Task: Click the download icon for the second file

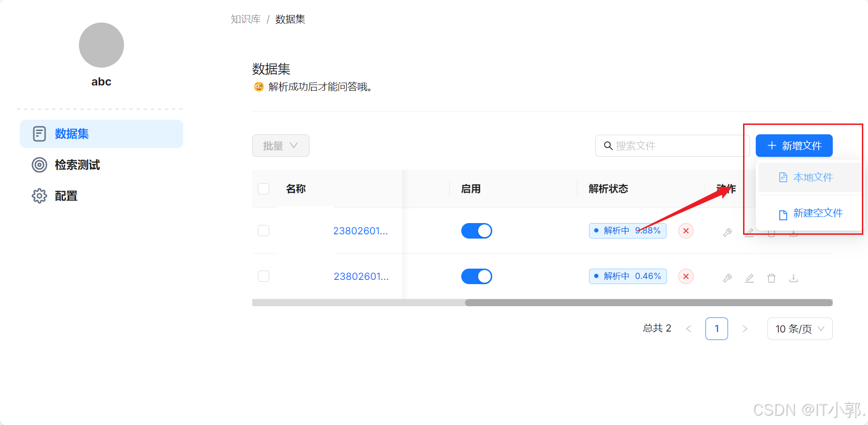Action: [793, 278]
